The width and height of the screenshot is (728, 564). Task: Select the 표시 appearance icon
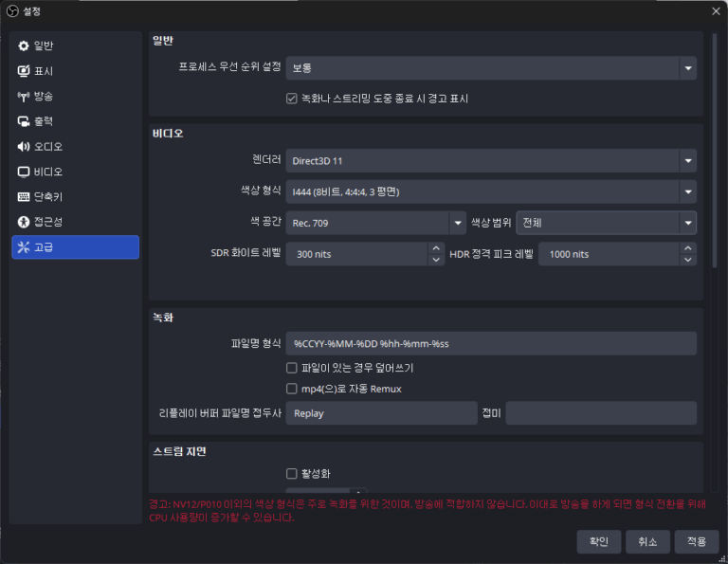pyautogui.click(x=24, y=71)
